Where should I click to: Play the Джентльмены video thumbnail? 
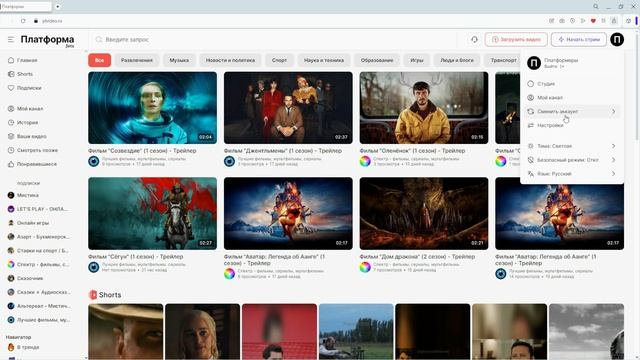[x=288, y=108]
